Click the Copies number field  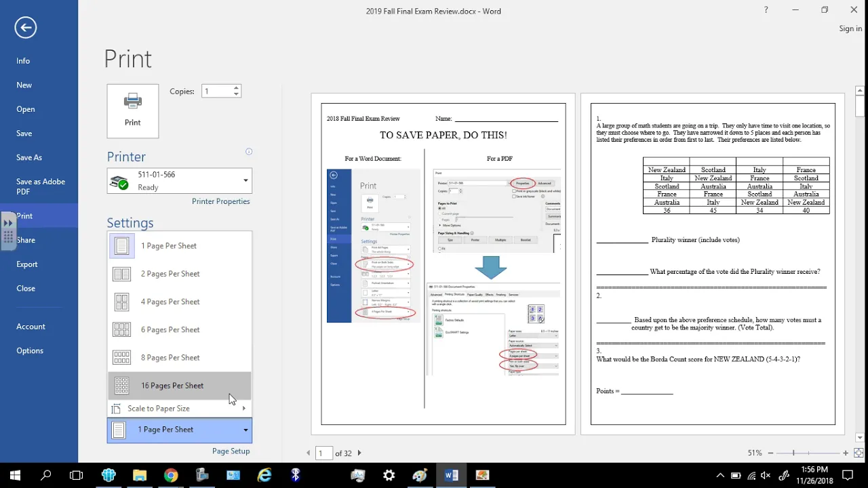click(216, 91)
